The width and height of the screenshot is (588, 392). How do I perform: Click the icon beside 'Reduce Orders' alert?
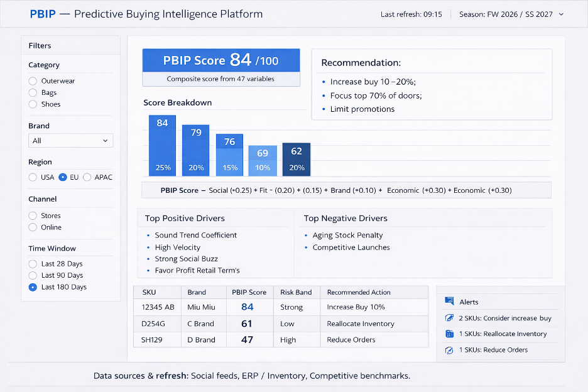pos(449,350)
